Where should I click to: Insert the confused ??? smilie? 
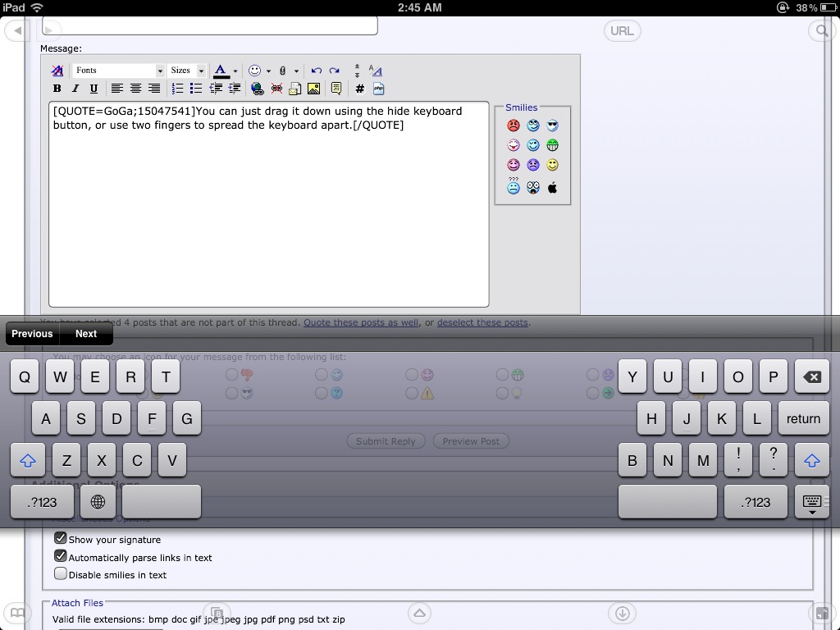(x=514, y=186)
